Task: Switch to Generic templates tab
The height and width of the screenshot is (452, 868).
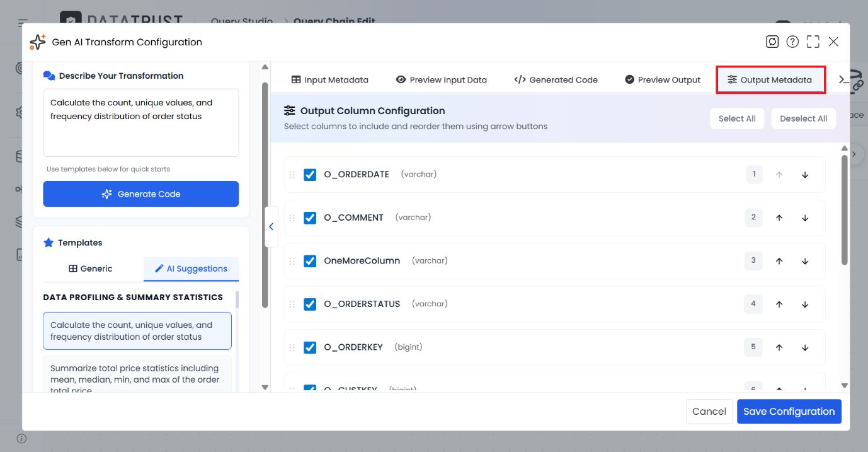Action: tap(91, 269)
